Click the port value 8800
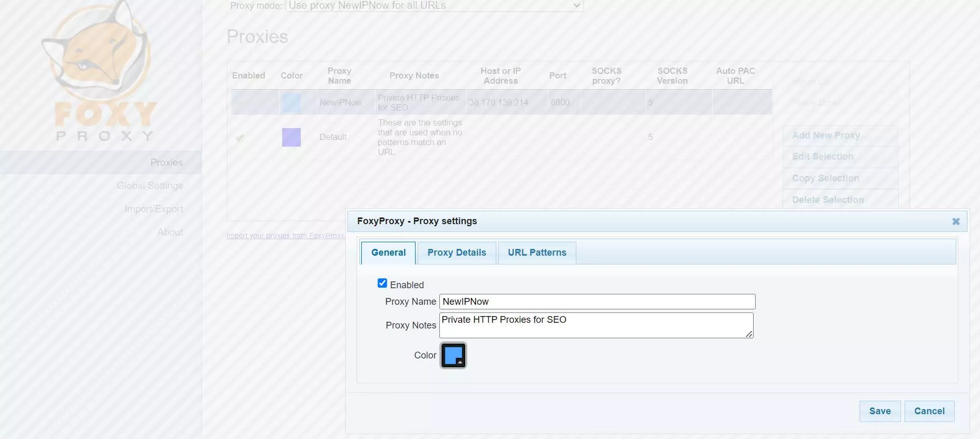 click(560, 102)
